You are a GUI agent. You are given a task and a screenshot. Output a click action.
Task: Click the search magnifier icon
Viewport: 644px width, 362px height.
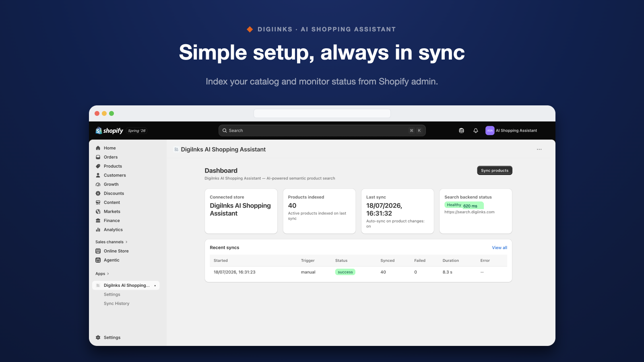tap(225, 131)
